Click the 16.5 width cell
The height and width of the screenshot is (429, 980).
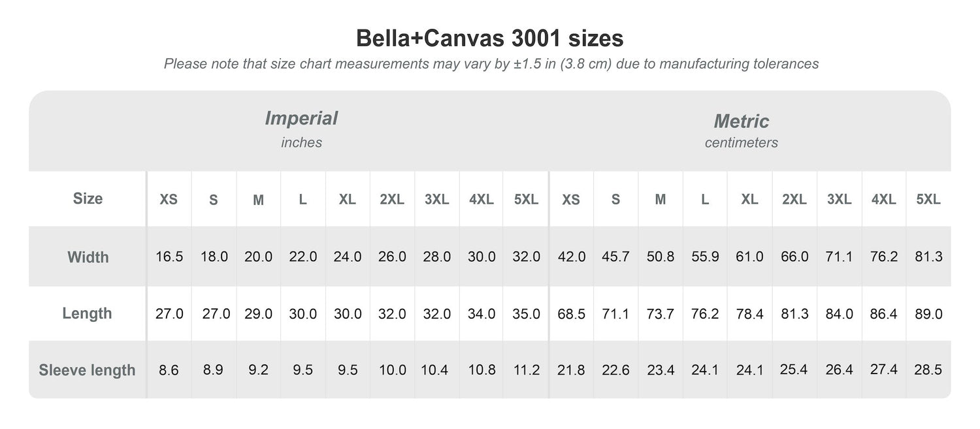(169, 257)
